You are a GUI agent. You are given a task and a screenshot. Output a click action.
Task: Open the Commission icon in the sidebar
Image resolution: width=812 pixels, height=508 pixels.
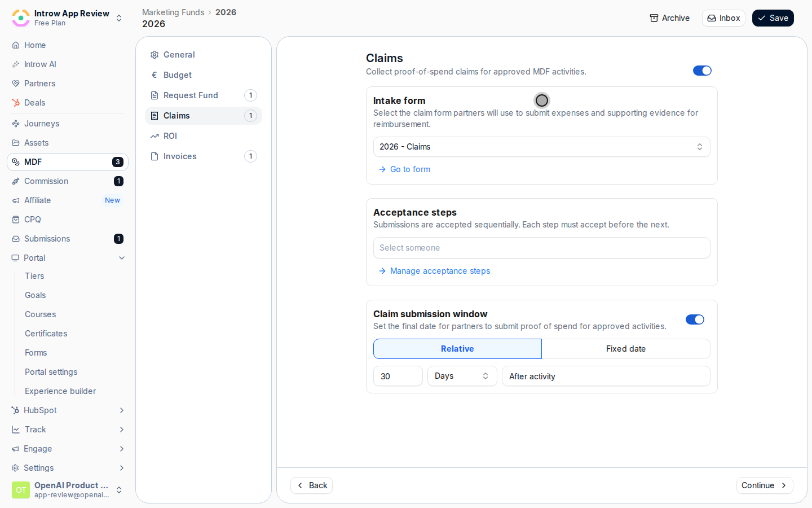coord(16,181)
